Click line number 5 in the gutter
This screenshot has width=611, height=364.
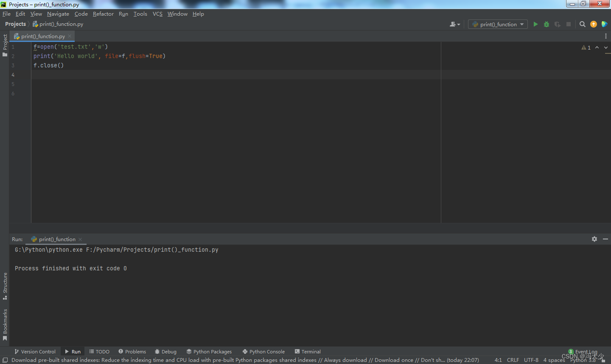(x=13, y=84)
